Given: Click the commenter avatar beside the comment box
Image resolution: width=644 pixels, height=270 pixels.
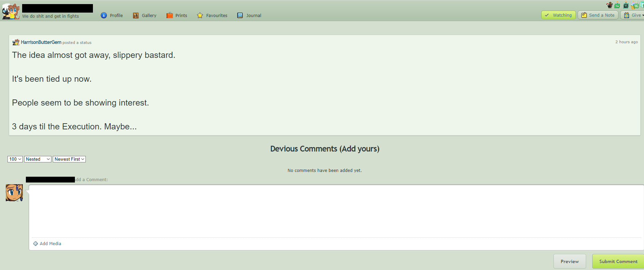Looking at the screenshot, I should point(14,193).
